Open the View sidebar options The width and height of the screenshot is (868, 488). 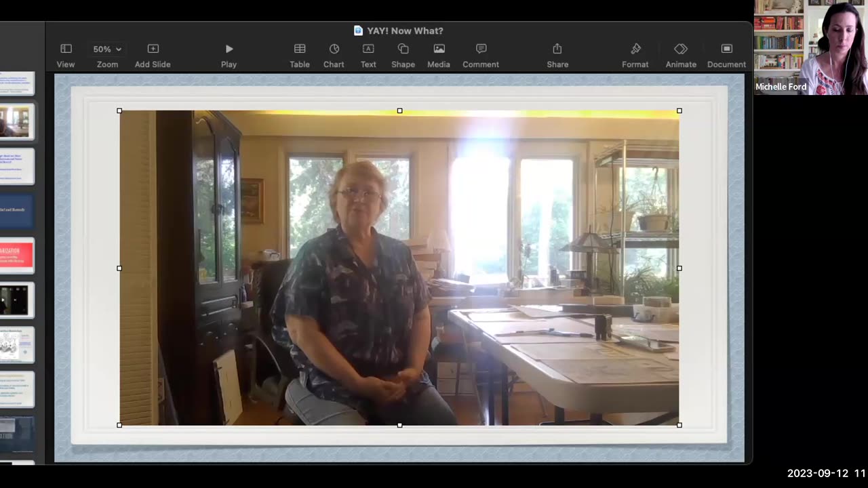point(66,56)
